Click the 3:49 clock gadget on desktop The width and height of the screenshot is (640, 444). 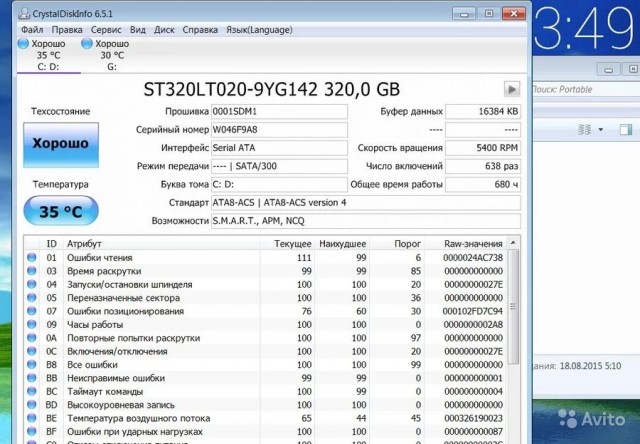click(x=585, y=29)
